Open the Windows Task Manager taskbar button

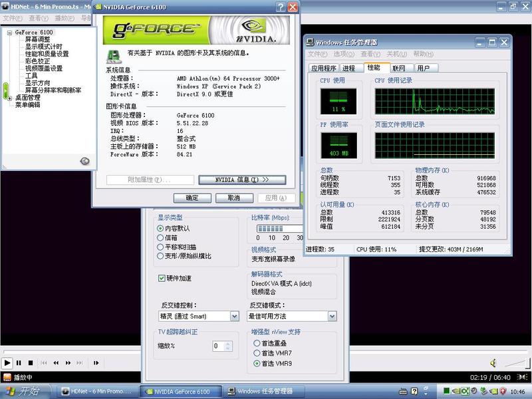click(265, 391)
